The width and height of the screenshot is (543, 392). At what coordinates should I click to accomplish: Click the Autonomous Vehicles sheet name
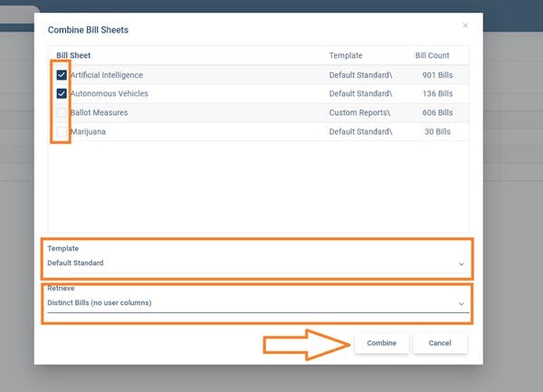pos(109,93)
